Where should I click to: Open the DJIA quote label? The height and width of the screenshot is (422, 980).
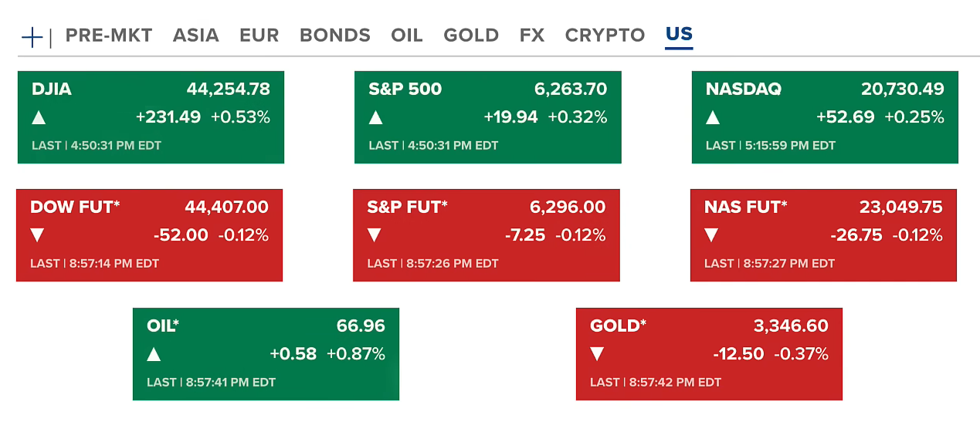52,89
